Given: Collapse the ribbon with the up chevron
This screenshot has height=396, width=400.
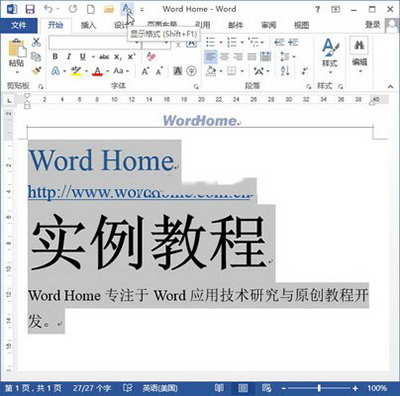Looking at the screenshot, I should click(x=390, y=87).
